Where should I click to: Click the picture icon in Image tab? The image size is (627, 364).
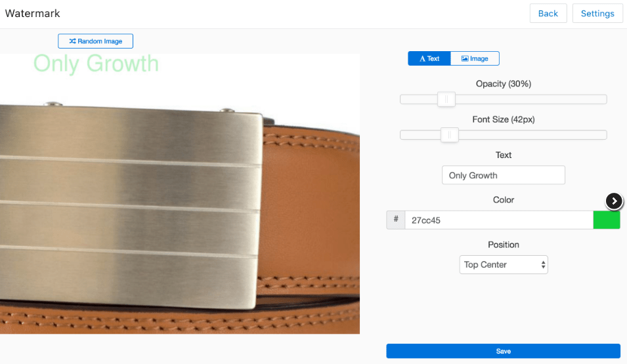point(465,59)
